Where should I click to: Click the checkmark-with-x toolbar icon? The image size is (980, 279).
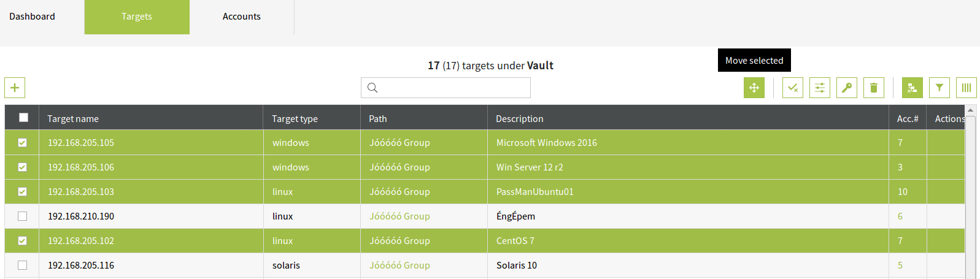coord(793,88)
